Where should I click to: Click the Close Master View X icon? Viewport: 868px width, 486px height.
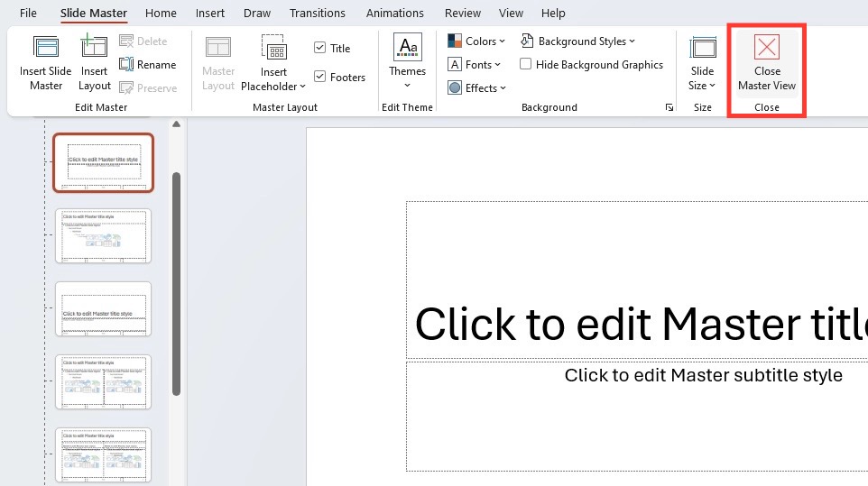[x=767, y=47]
